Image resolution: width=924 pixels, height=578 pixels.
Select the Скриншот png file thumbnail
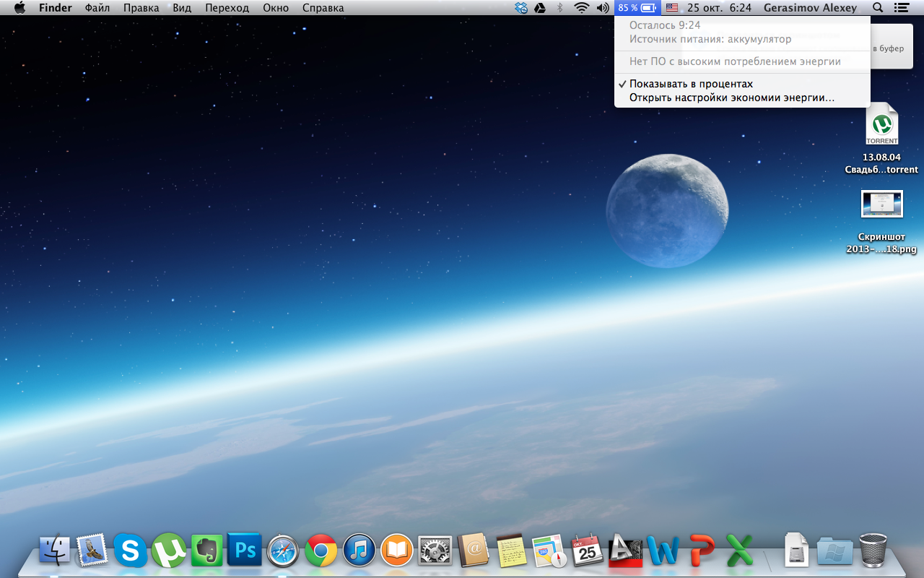(881, 204)
